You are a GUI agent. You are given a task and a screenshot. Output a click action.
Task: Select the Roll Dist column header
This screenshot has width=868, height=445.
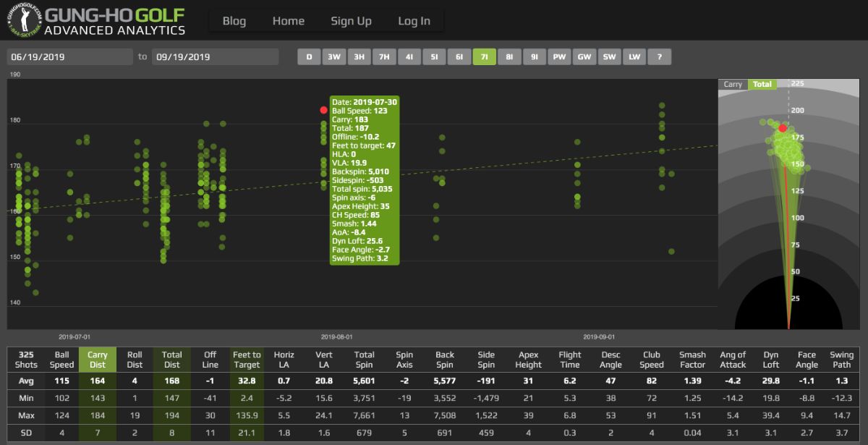point(135,360)
